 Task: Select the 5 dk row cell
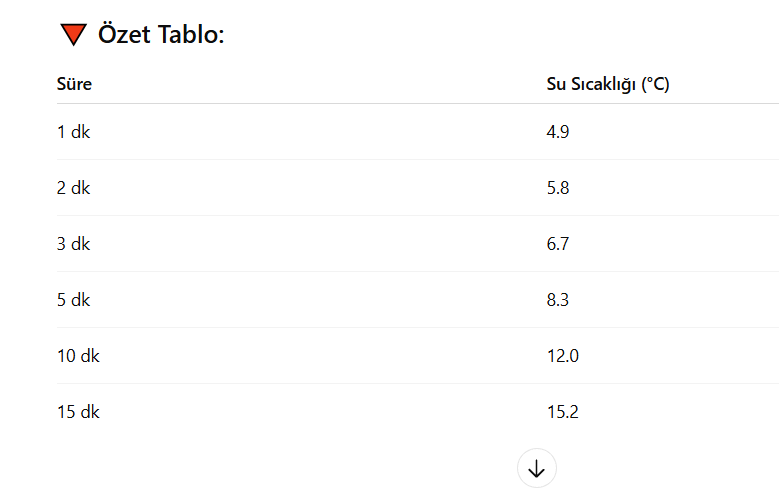pyautogui.click(x=74, y=300)
